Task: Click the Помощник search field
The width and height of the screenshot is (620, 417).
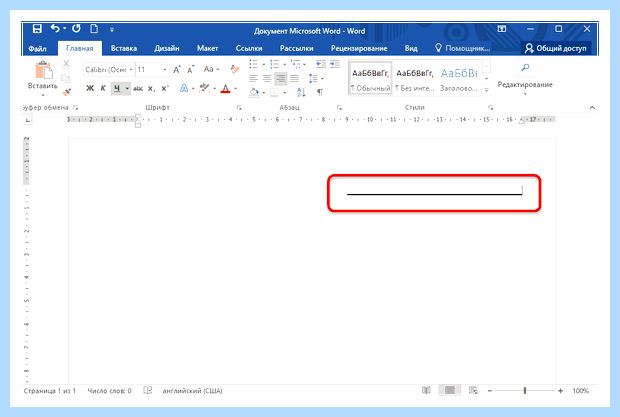Action: click(463, 48)
